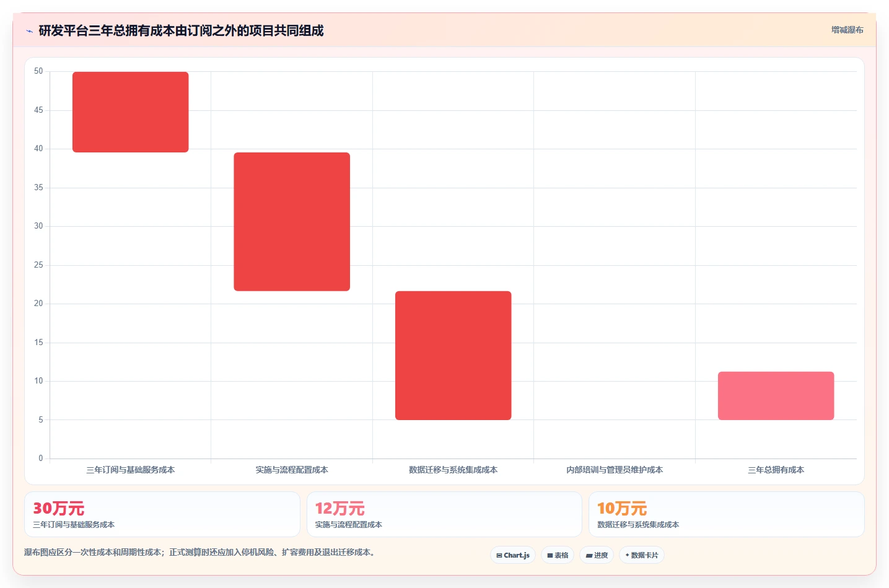Click the y-axis value 45

click(x=38, y=110)
